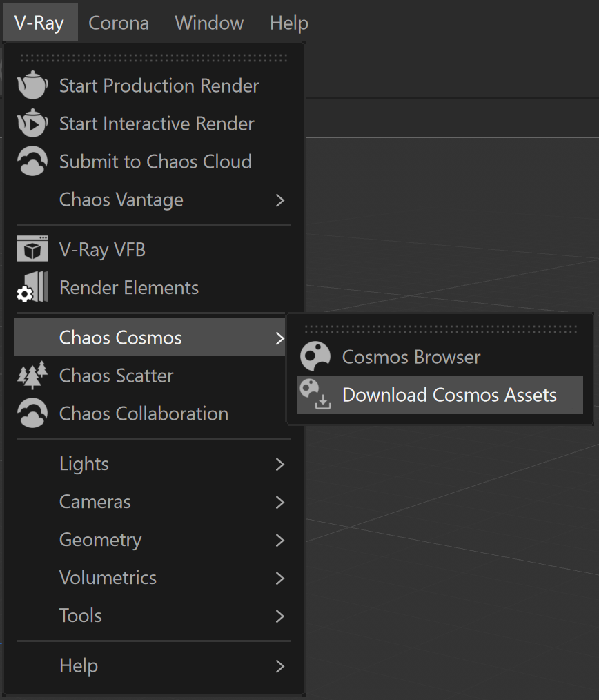Expand the Volumetrics submenu arrow
The width and height of the screenshot is (599, 700).
pyautogui.click(x=280, y=578)
